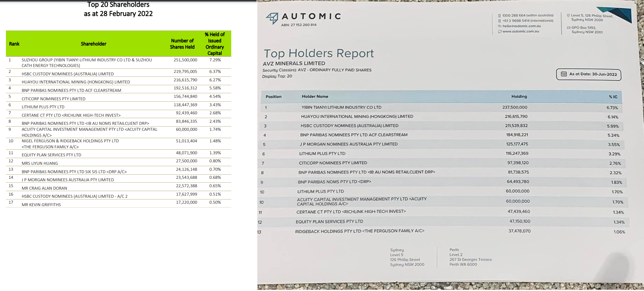Select the Holder Name column header
Viewport: 644px width, 291px height.
[x=315, y=96]
